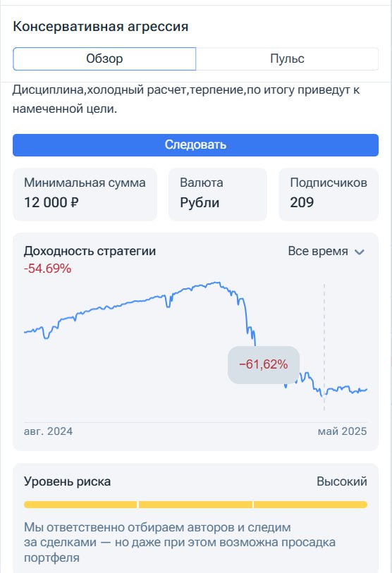Click the −61,62% chart tooltip
This screenshot has height=573, width=392.
tap(264, 364)
